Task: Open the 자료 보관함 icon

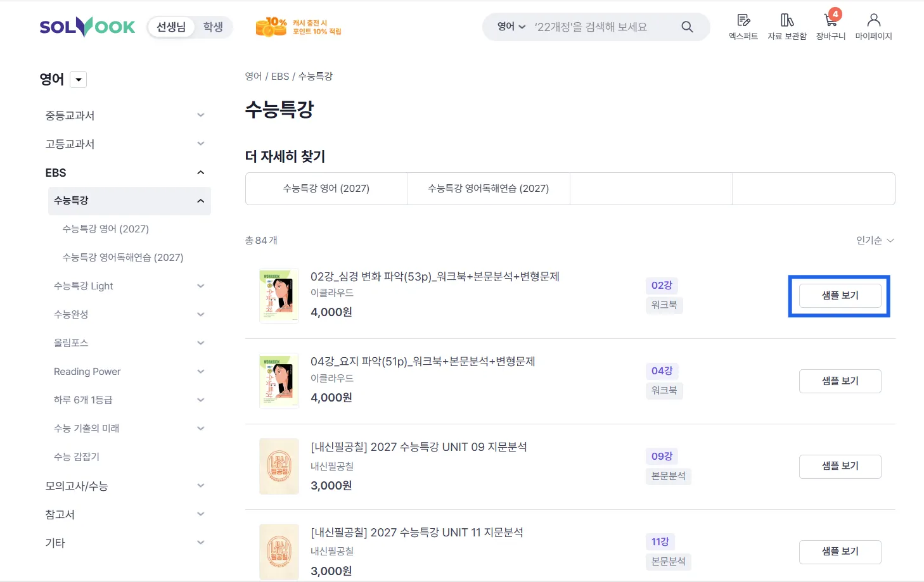Action: pyautogui.click(x=787, y=27)
